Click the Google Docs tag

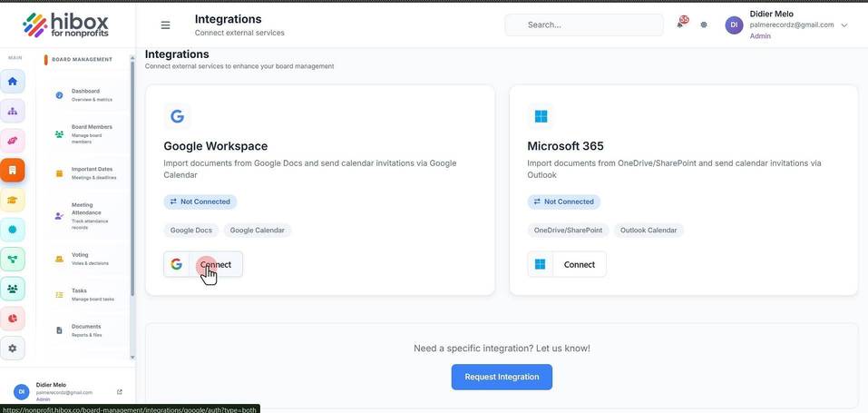point(191,230)
